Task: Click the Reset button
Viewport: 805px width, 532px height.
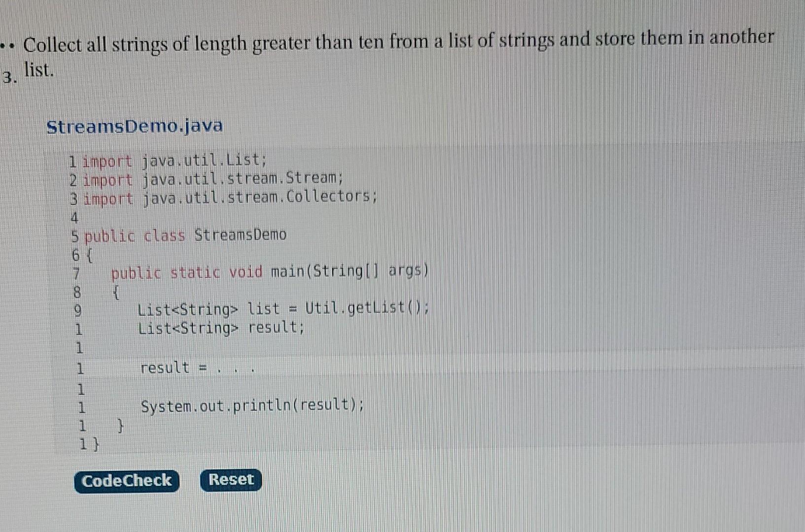Action: pos(231,479)
